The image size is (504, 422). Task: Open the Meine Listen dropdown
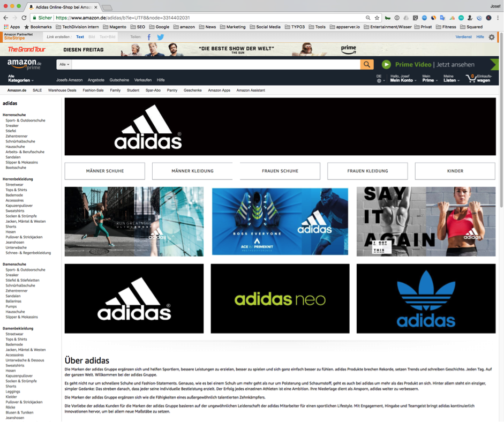[x=452, y=78]
